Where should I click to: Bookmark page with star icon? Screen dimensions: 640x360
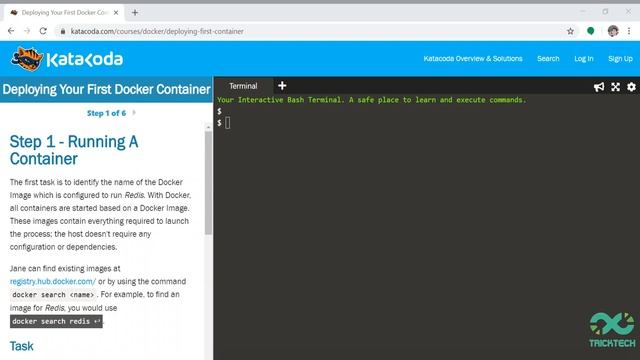pyautogui.click(x=570, y=31)
